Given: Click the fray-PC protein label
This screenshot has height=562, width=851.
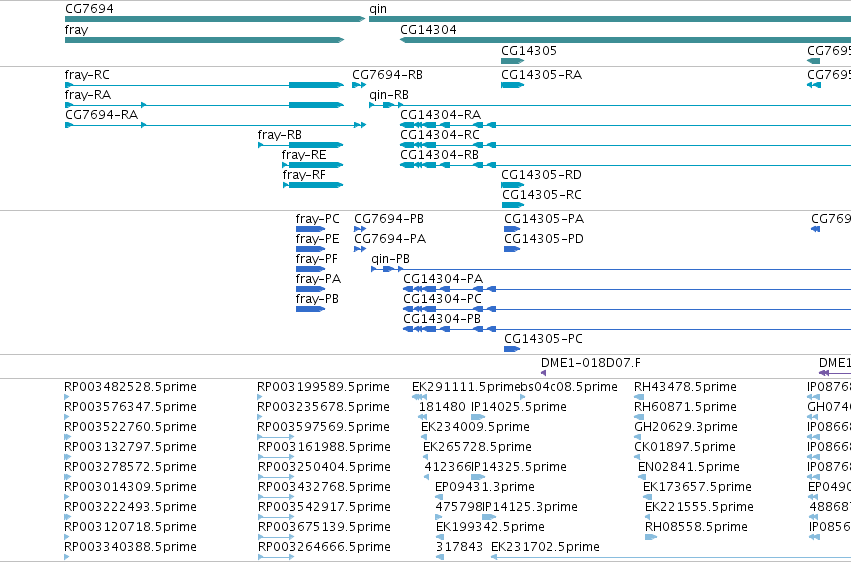Looking at the screenshot, I should pos(317,219).
